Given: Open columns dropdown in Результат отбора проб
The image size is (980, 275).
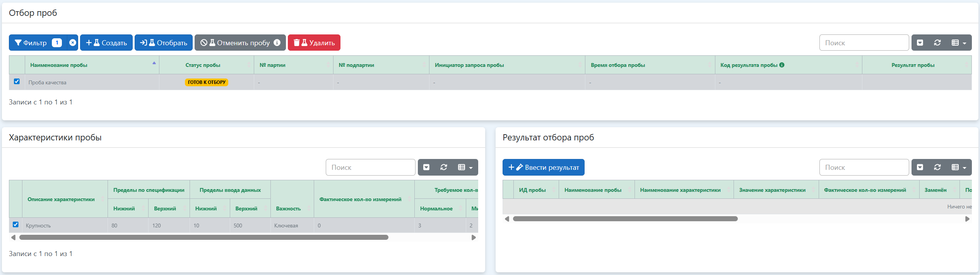Looking at the screenshot, I should 959,167.
